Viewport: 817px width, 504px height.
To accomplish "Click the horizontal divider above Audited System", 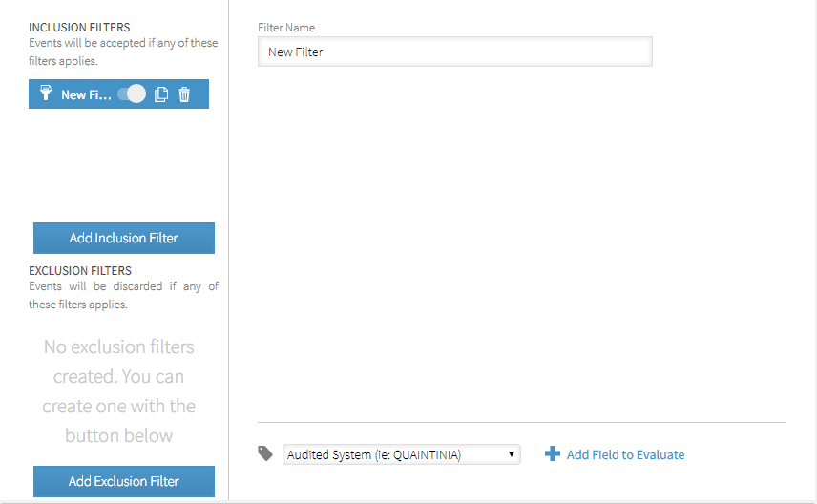I will 521,422.
